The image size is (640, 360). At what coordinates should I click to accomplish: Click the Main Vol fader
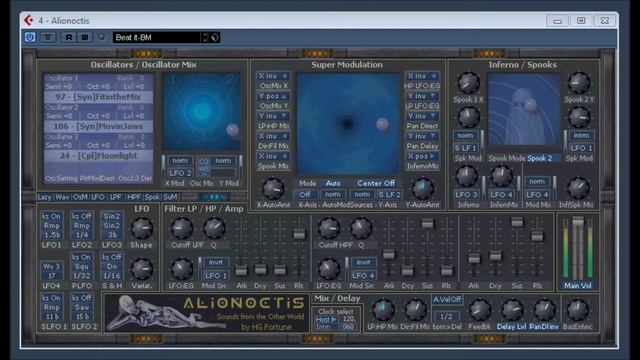[x=578, y=222]
